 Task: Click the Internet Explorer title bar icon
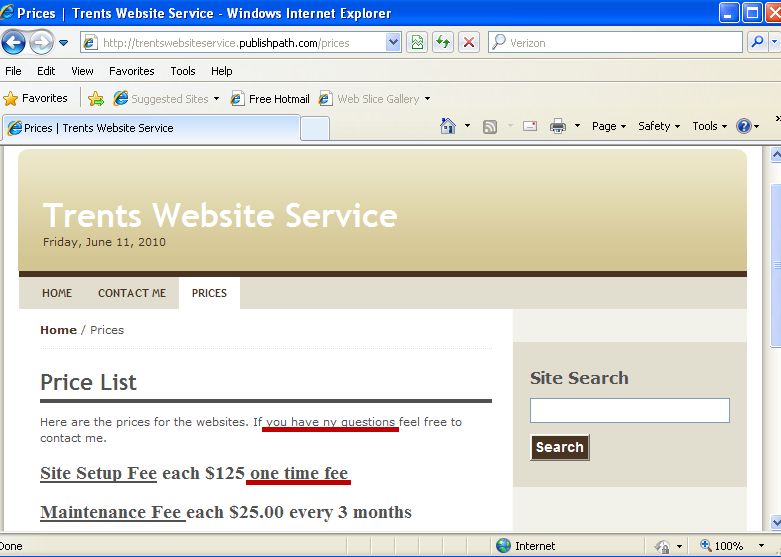click(x=6, y=11)
